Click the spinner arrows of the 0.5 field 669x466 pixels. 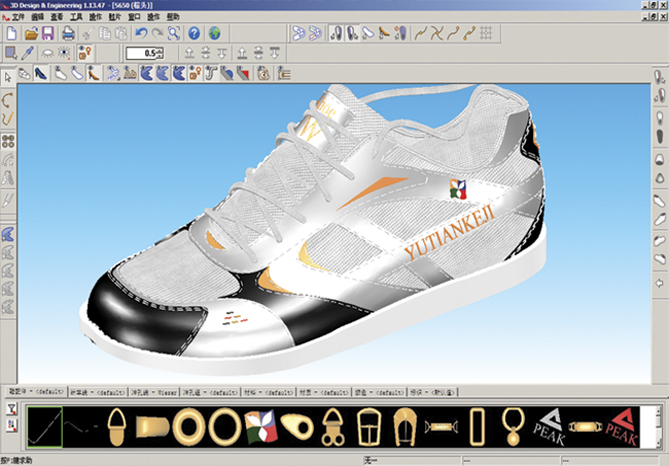[160, 53]
